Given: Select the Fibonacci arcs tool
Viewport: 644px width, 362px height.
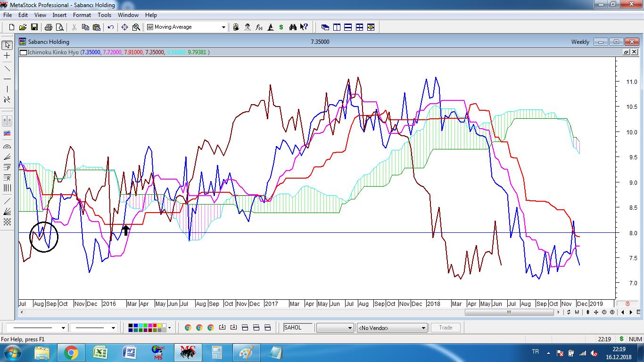Looking at the screenshot, I should [7, 147].
